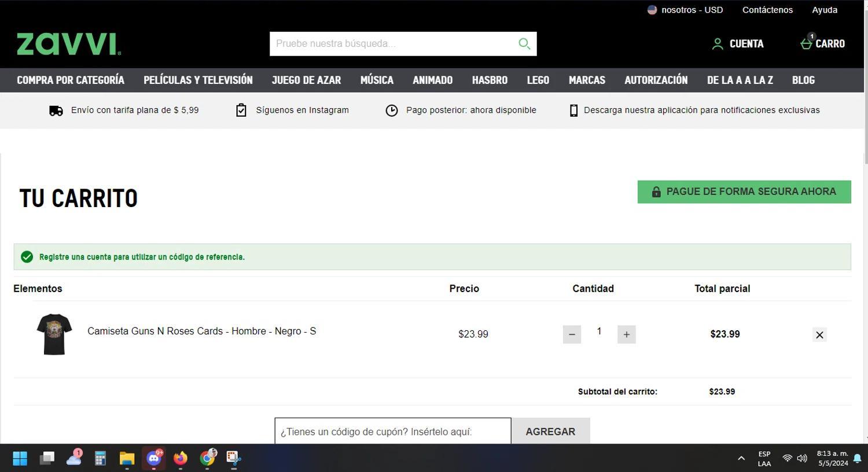Open Firefox from taskbar
Image resolution: width=868 pixels, height=472 pixels.
coord(181,459)
